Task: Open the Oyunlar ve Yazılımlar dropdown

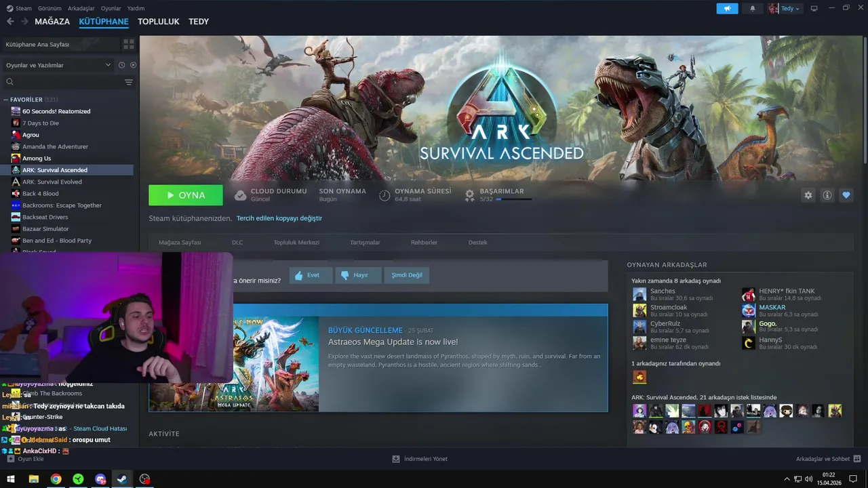Action: [58, 65]
